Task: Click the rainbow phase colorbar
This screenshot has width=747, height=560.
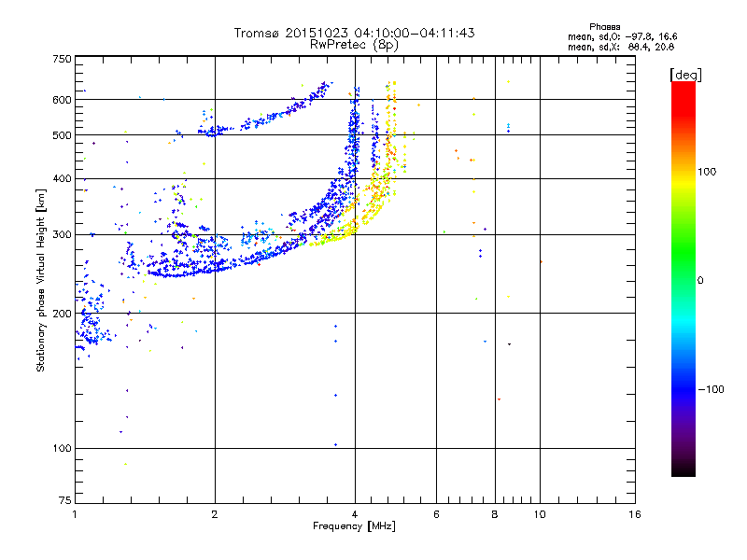Action: [684, 278]
